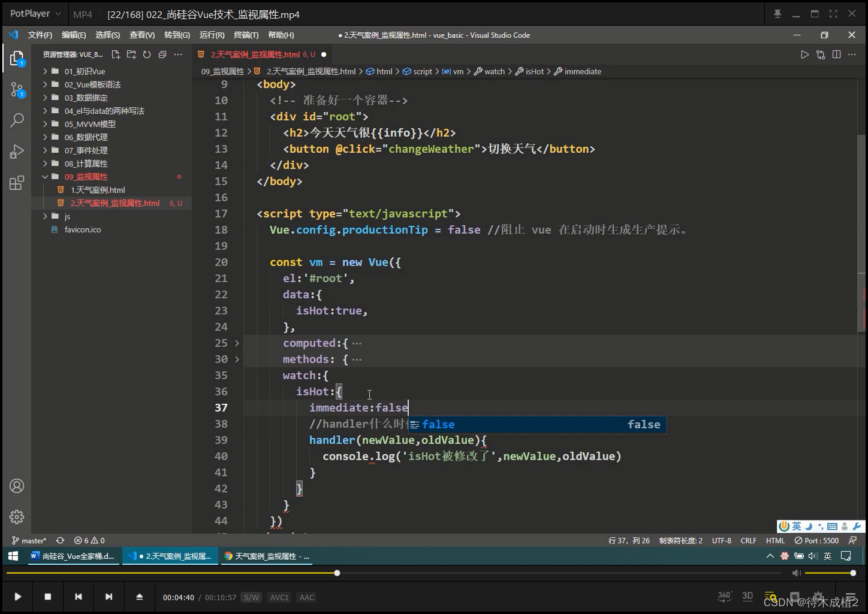Click the feedback icon in status bar
868x614 pixels.
point(852,540)
